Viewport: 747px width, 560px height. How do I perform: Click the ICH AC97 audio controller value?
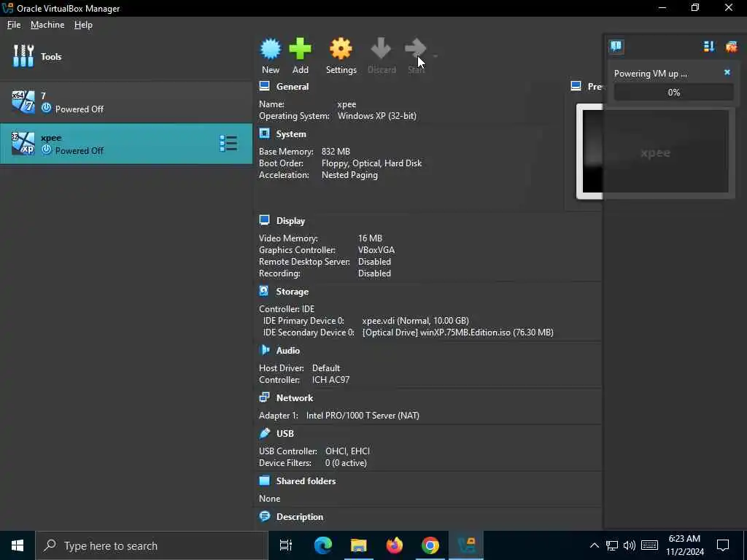pyautogui.click(x=330, y=380)
